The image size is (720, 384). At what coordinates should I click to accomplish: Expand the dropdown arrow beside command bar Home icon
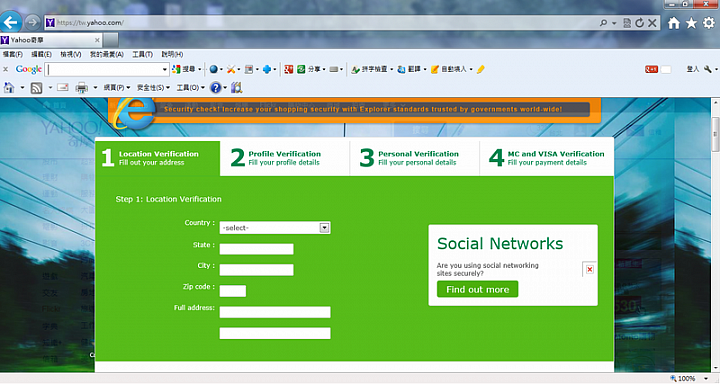point(22,87)
